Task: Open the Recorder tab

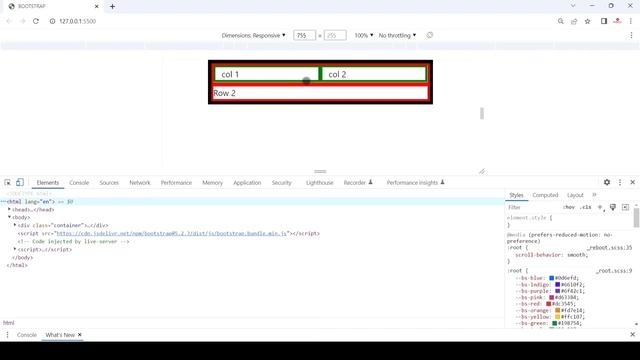Action: [x=358, y=182]
